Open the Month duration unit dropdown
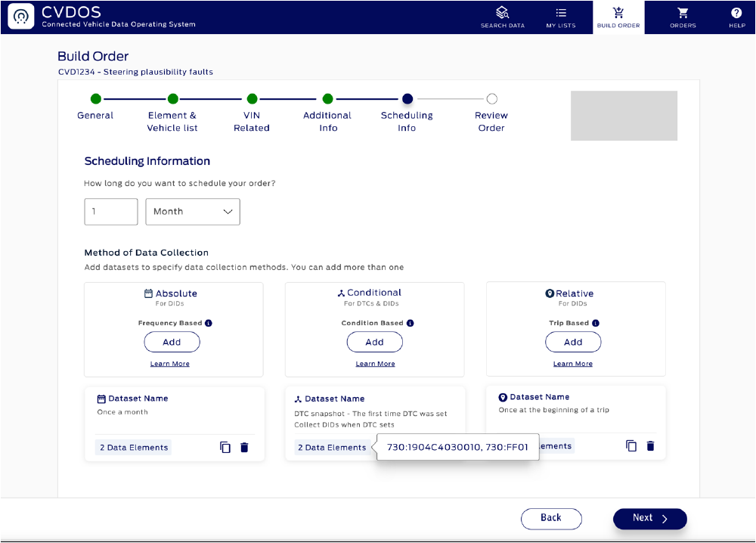 [x=193, y=212]
